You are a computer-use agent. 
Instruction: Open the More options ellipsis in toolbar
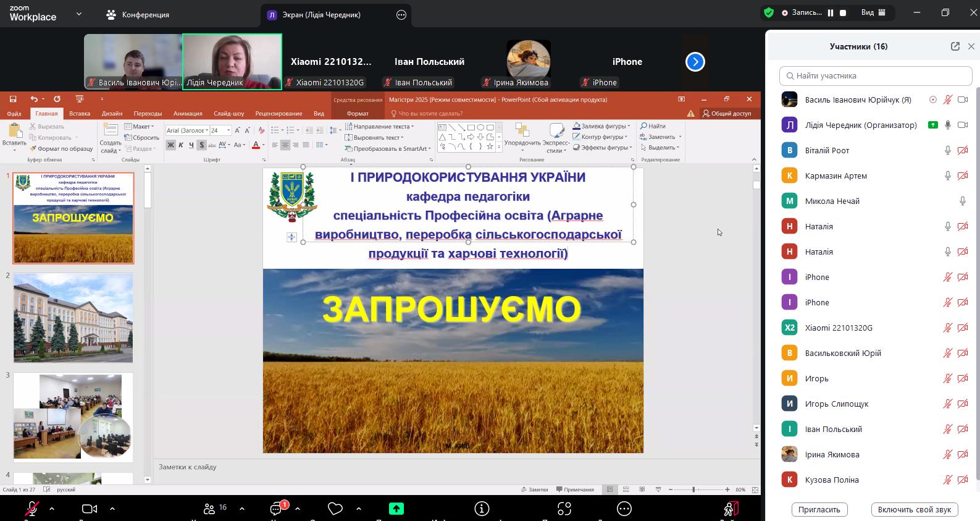624,509
